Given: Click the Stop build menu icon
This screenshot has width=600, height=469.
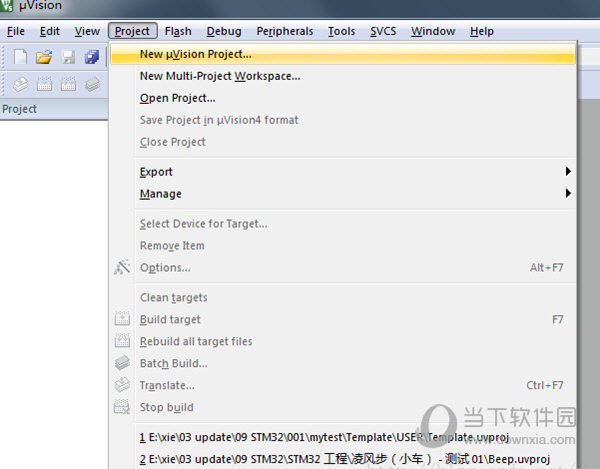Looking at the screenshot, I should pyautogui.click(x=122, y=407).
